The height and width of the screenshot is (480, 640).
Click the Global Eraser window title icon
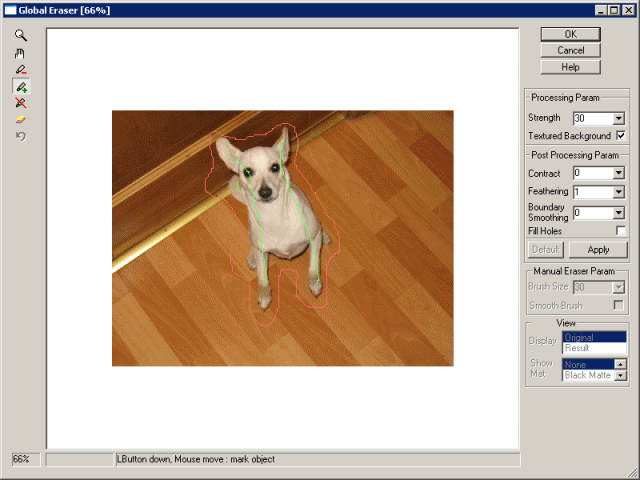click(x=10, y=10)
